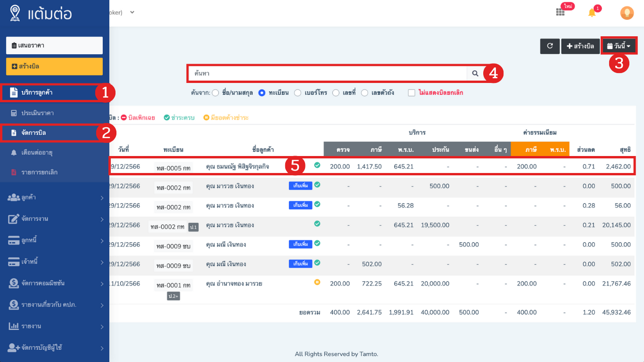The width and height of the screenshot is (644, 362).
Task: Expand the จัดการคอมมิชชั่น sidebar menu
Action: pos(102,284)
